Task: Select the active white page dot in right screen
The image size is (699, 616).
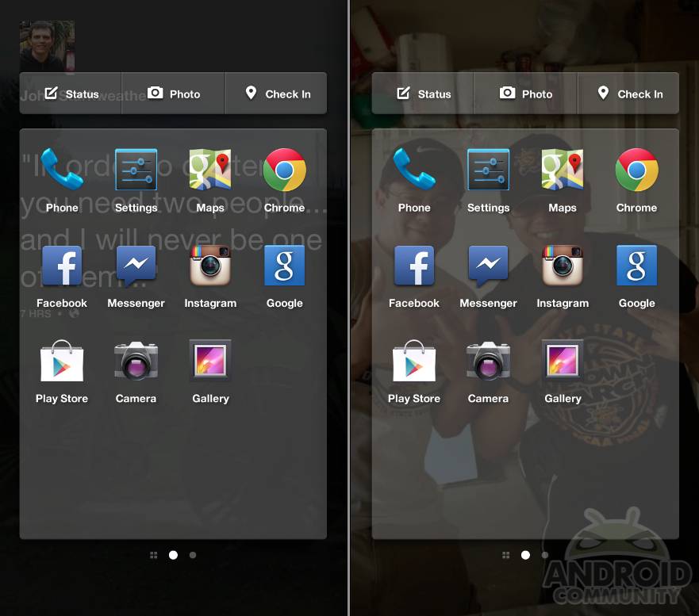Action: [x=525, y=555]
